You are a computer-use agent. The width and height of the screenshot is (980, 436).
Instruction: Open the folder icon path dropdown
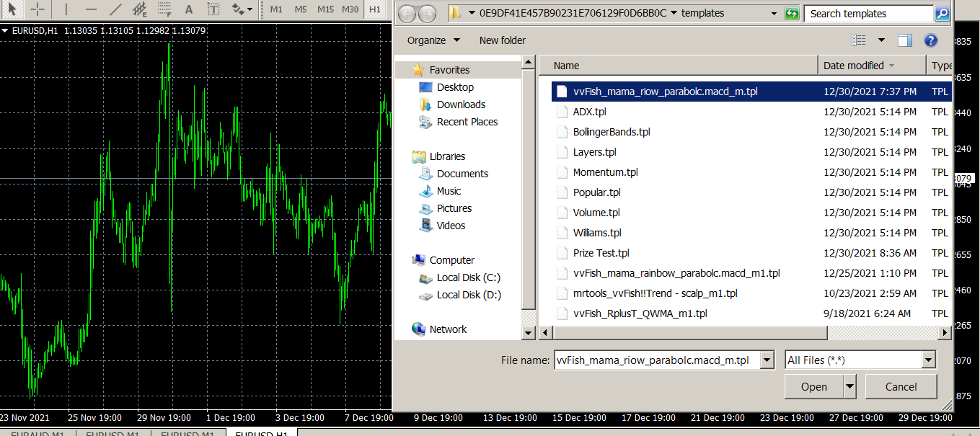coord(472,14)
